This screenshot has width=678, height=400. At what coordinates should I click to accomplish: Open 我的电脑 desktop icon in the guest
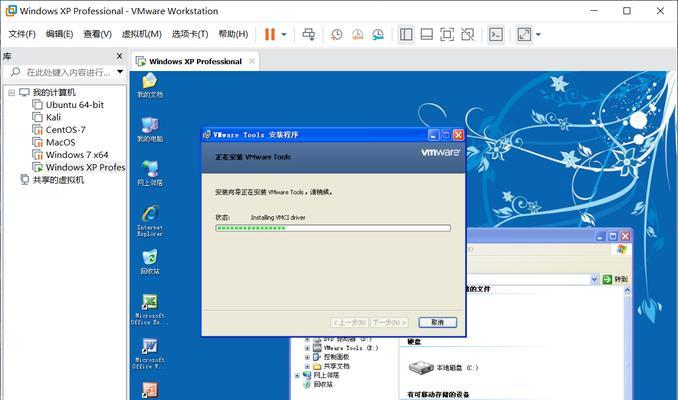(x=150, y=129)
